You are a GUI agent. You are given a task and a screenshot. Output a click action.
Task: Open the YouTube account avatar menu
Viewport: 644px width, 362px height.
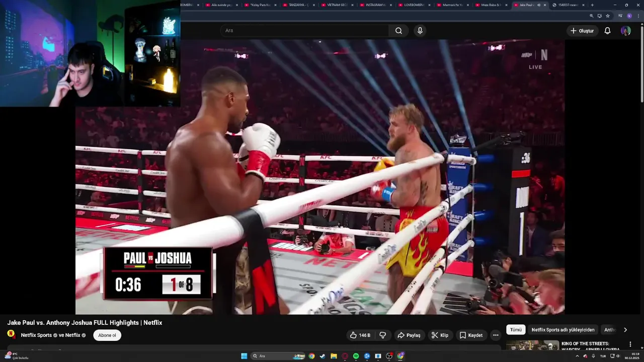(x=625, y=31)
